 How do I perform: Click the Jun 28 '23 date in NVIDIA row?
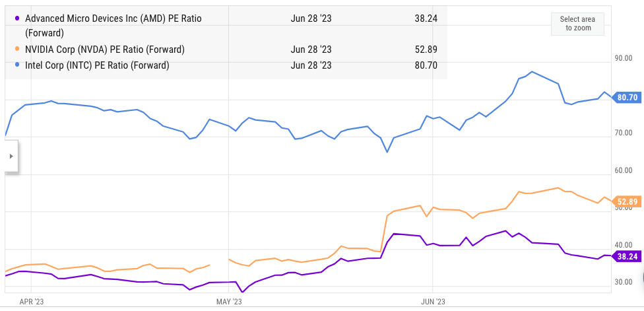click(311, 50)
